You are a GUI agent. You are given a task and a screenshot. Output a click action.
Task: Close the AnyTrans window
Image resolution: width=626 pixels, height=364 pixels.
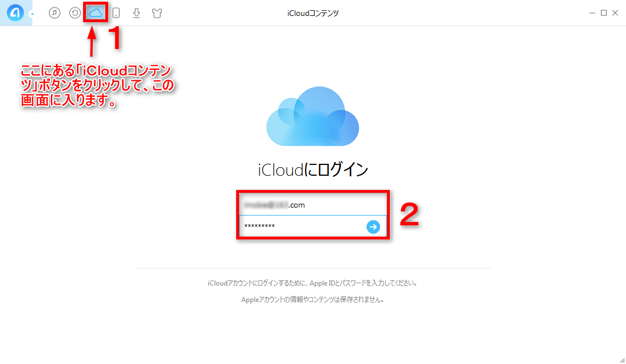tap(615, 13)
